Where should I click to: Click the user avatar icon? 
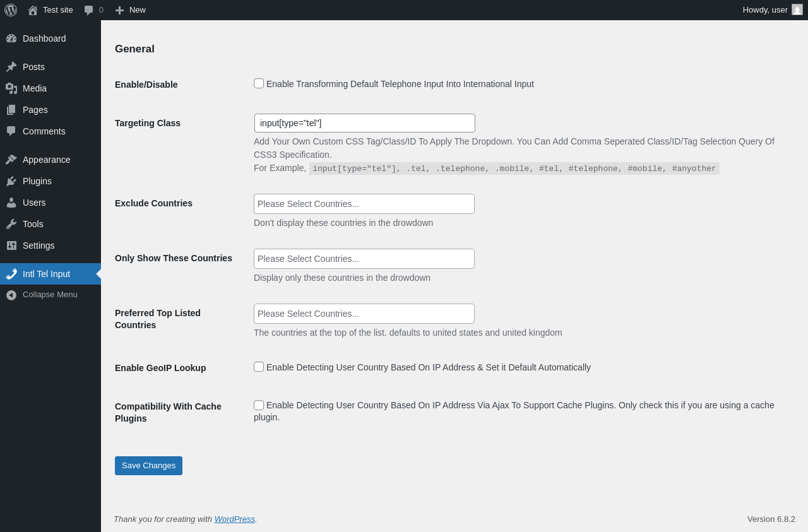[x=797, y=9]
